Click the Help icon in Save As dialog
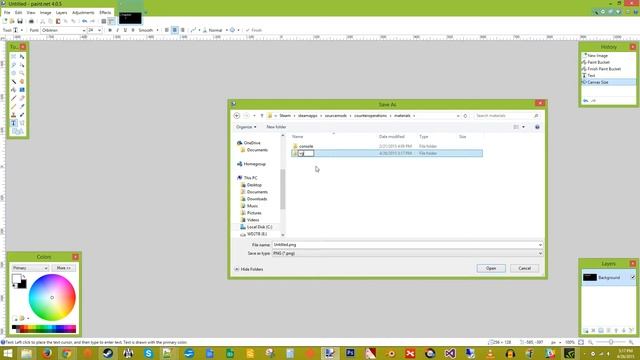This screenshot has height=360, width=640. point(537,127)
